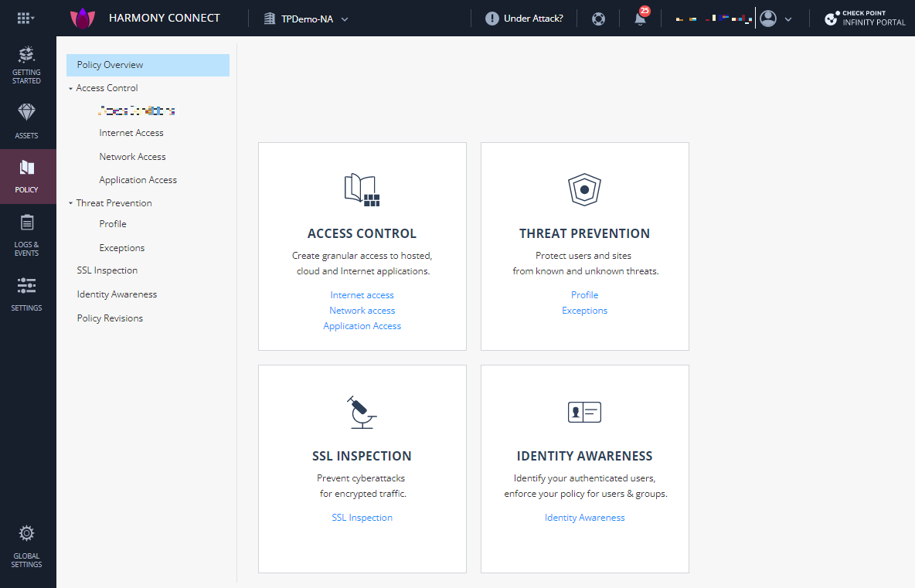
Task: Open the SSL Inspection link in the card
Action: [362, 518]
